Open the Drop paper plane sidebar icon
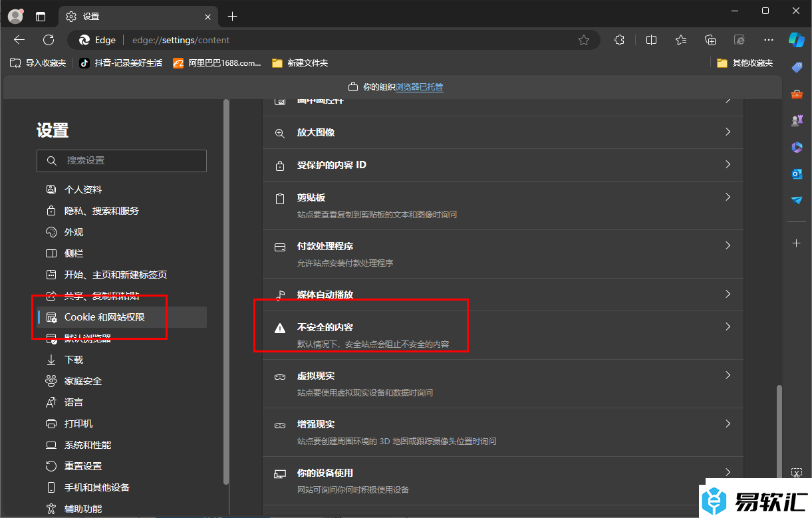The width and height of the screenshot is (812, 518). click(797, 200)
